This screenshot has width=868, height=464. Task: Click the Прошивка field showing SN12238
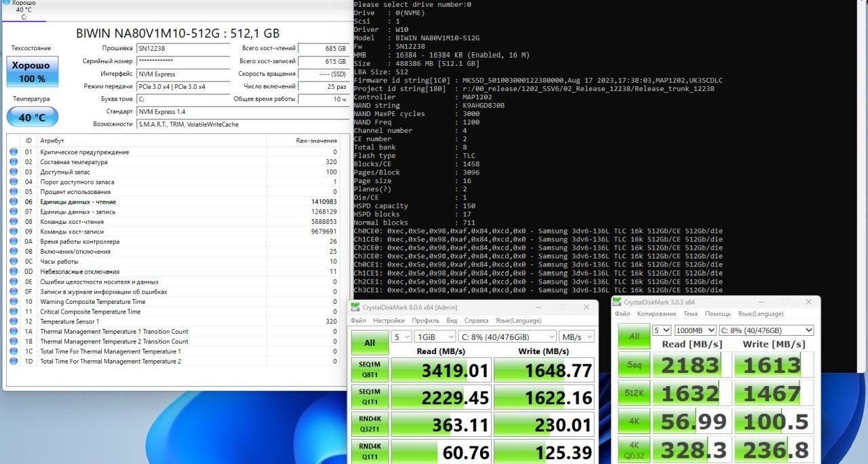[182, 48]
